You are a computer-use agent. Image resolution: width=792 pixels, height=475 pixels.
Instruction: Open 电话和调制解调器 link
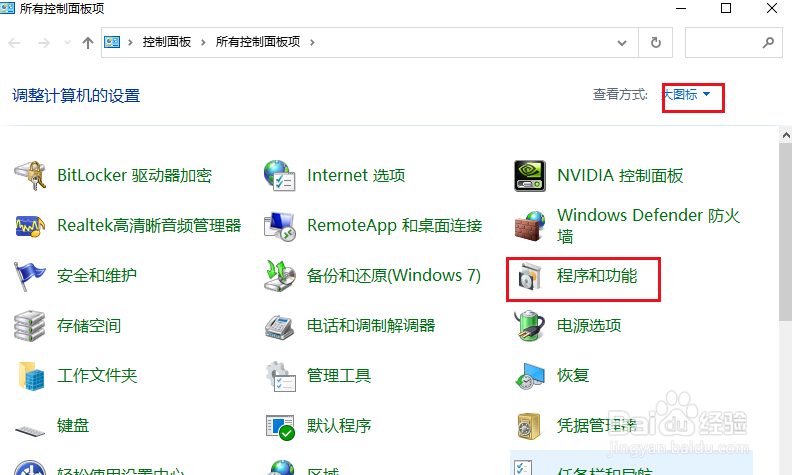tap(371, 325)
